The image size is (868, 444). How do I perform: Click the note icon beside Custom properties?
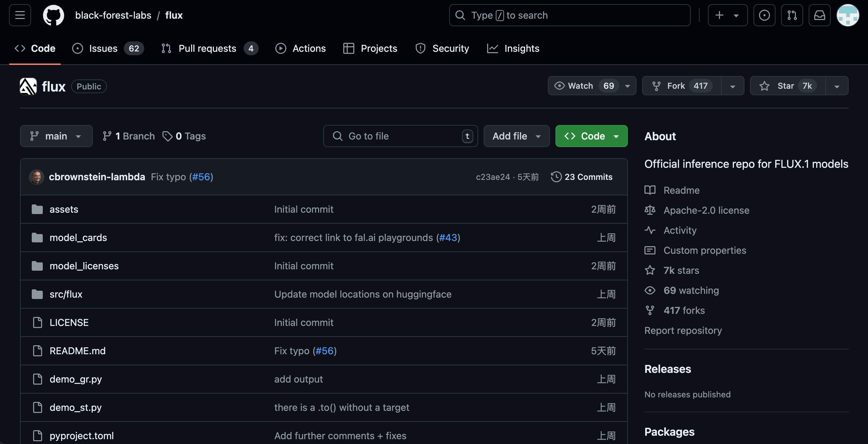point(650,250)
